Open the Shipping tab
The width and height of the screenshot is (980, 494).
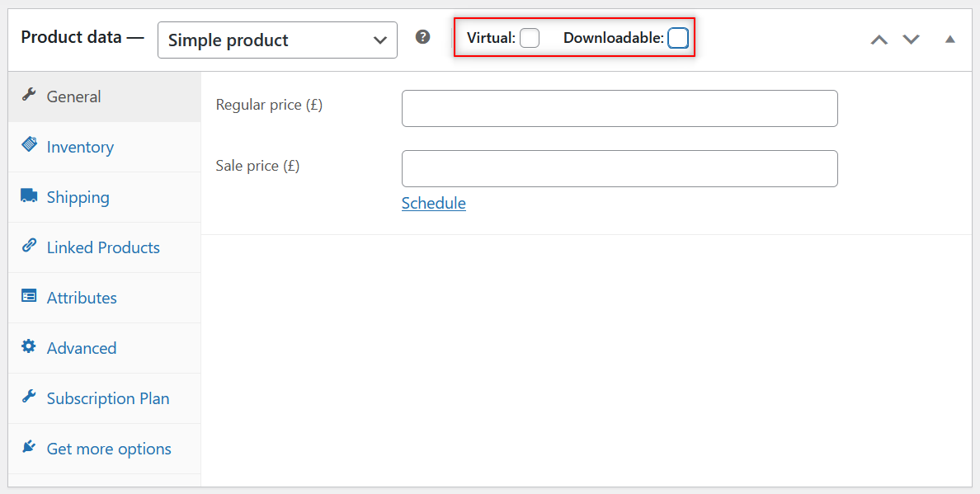click(x=78, y=196)
